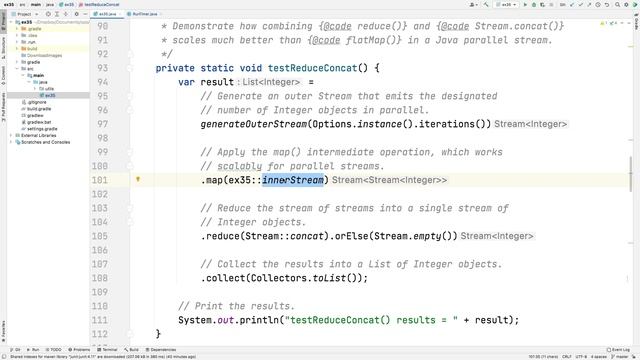The image size is (640, 360).
Task: Click the Run (play) icon in the toolbar
Action: click(525, 4)
